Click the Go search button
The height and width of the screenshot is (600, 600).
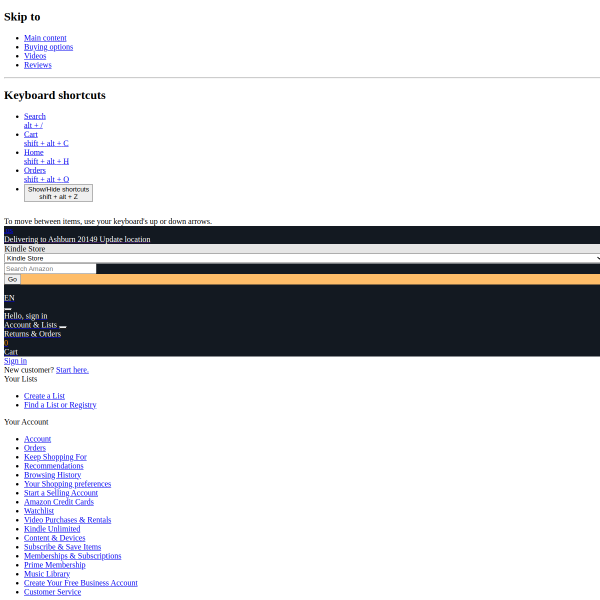click(x=12, y=279)
